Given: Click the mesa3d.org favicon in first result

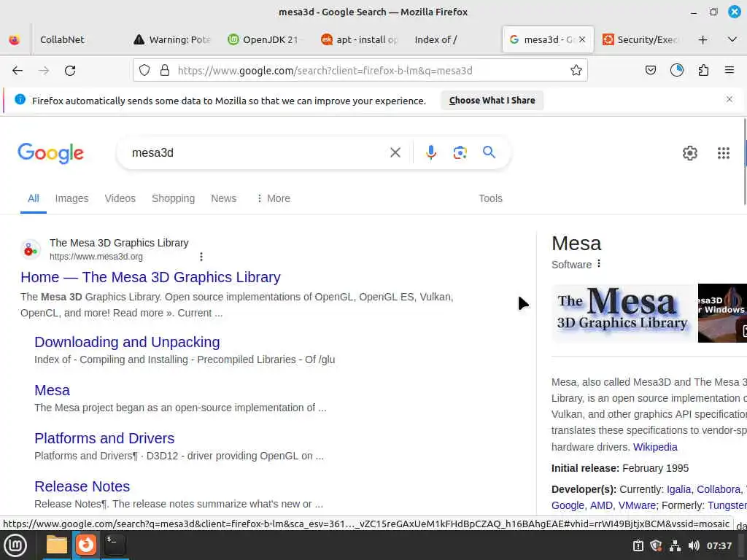Looking at the screenshot, I should coord(31,249).
